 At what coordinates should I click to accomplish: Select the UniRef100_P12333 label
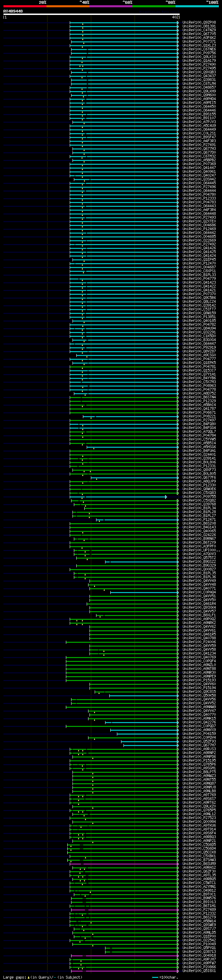point(199,199)
